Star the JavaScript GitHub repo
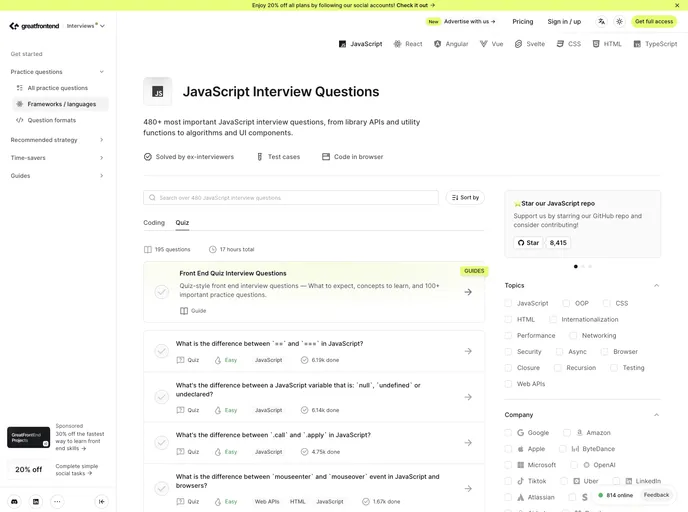Viewport: 688px width, 512px height. point(528,242)
